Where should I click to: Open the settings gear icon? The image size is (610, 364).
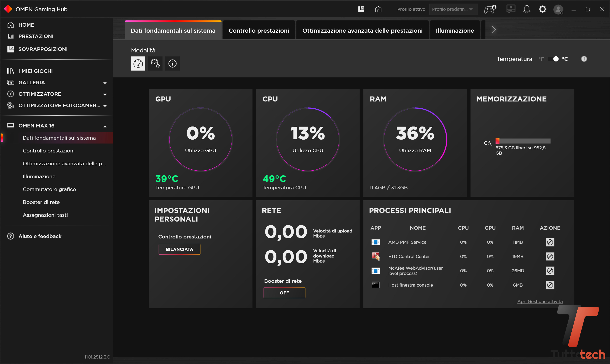[x=542, y=9]
